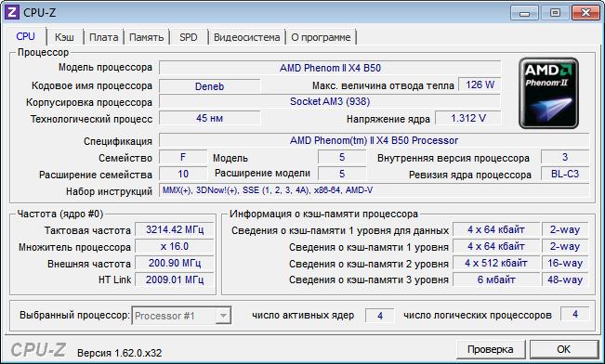Click the logical processors count field
The height and width of the screenshot is (364, 605).
coord(575,314)
